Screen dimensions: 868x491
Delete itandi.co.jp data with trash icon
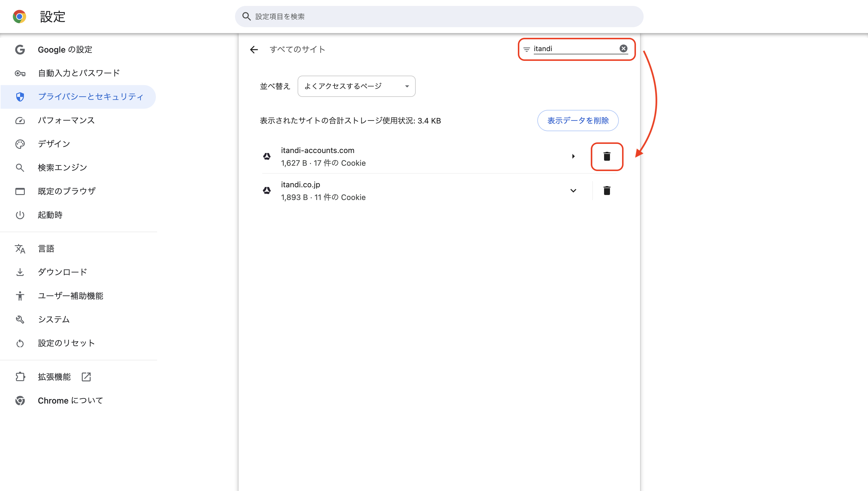607,191
